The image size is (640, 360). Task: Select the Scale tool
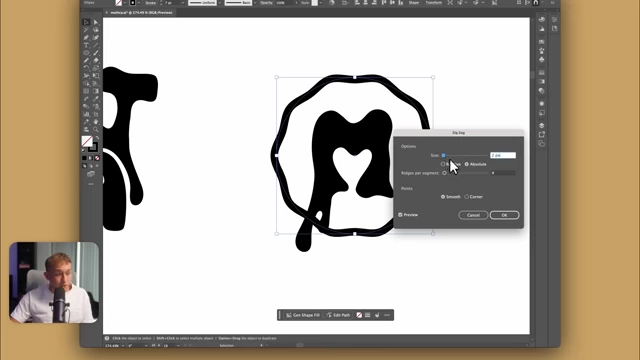[x=96, y=68]
